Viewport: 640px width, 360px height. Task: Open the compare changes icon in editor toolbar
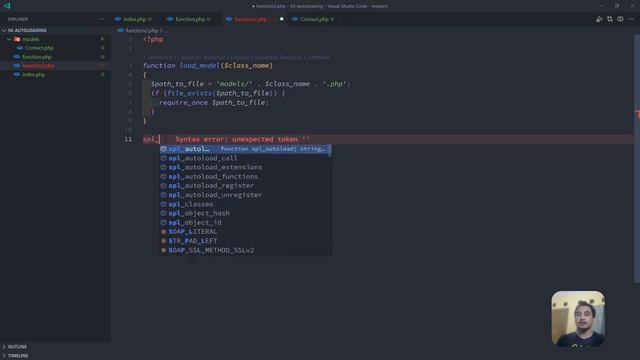pos(609,19)
